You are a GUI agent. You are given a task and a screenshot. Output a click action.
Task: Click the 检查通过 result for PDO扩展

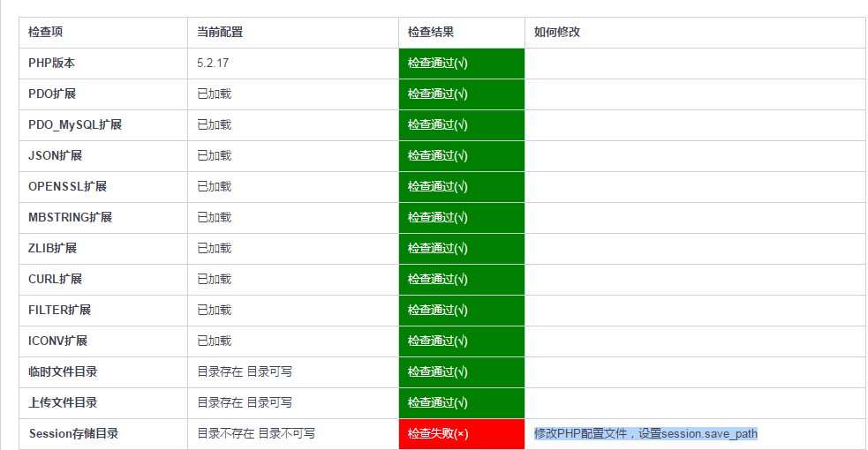pos(462,94)
